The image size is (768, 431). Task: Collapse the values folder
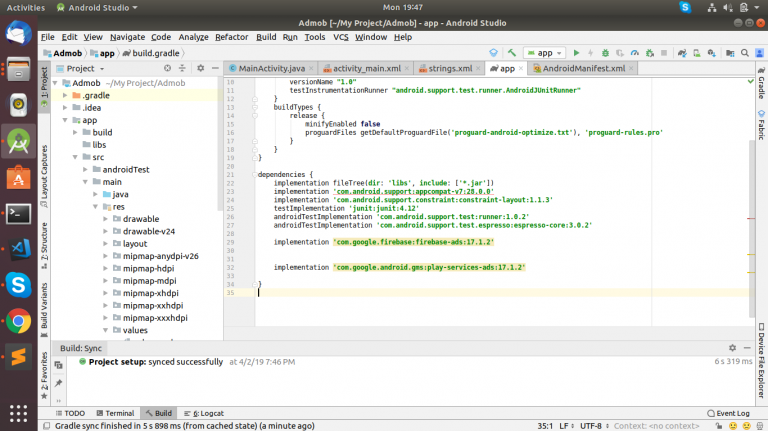105,330
